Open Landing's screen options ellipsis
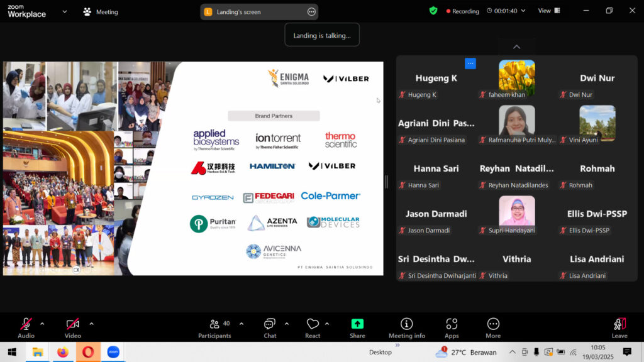Viewport: 644px width, 362px height. (311, 12)
